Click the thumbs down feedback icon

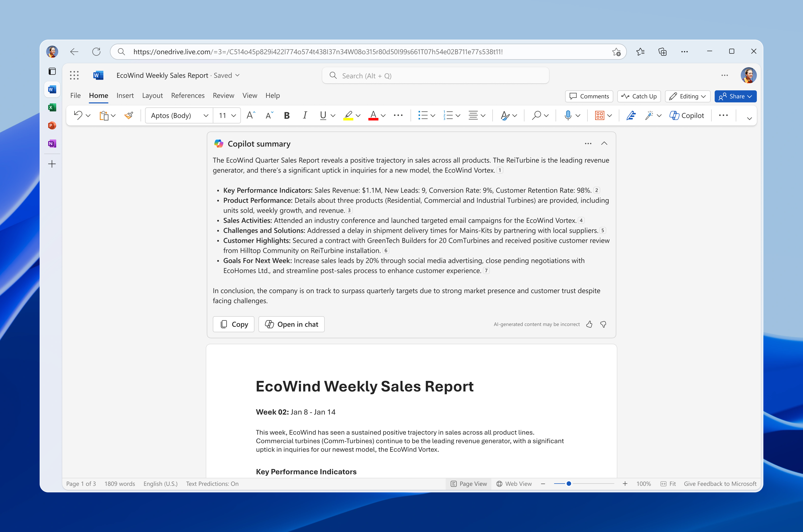coord(603,324)
